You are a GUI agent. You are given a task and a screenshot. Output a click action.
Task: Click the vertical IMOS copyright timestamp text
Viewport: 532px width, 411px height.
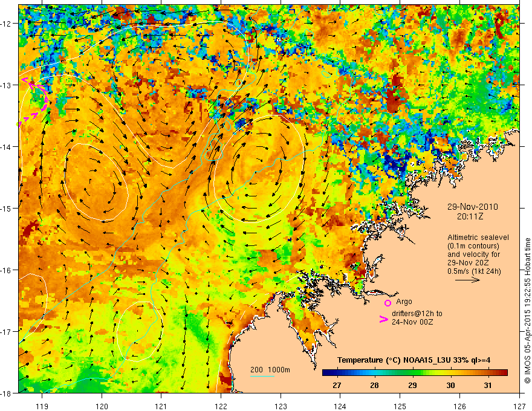coord(527,310)
